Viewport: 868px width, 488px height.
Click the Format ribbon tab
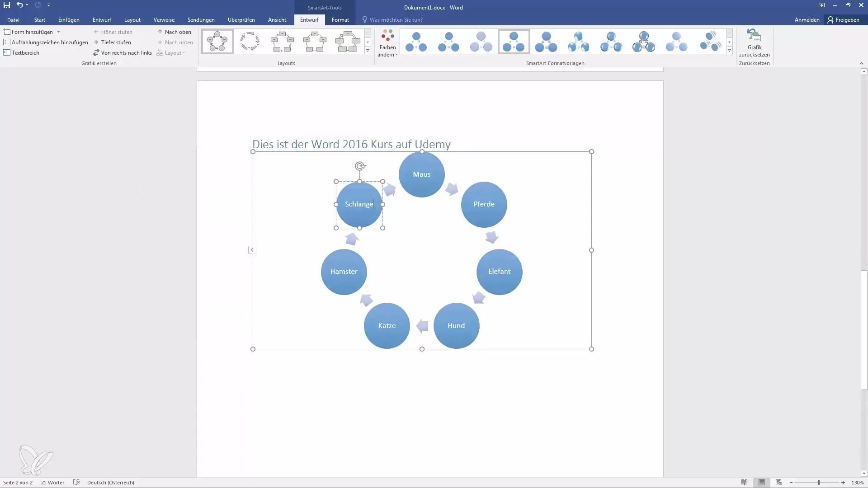click(x=340, y=20)
